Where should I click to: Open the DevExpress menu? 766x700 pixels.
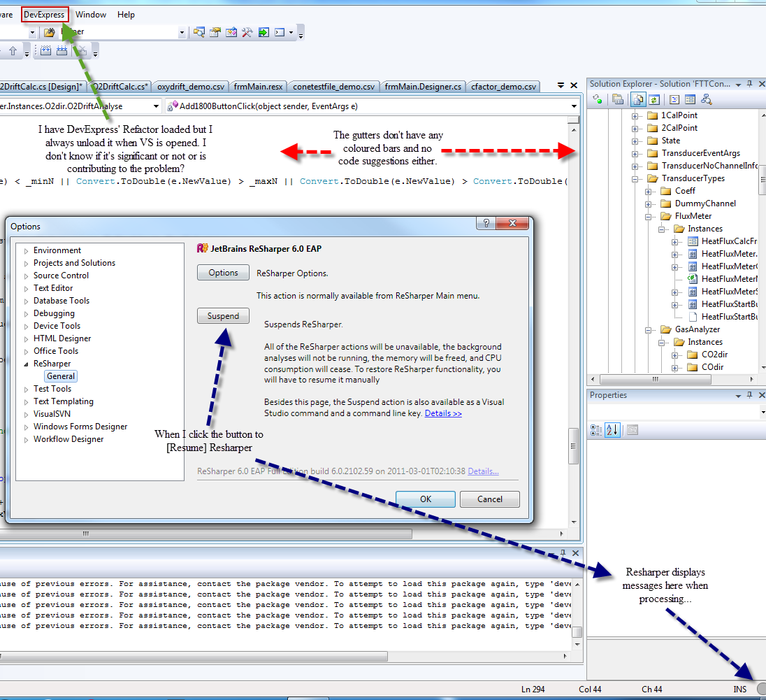coord(45,15)
